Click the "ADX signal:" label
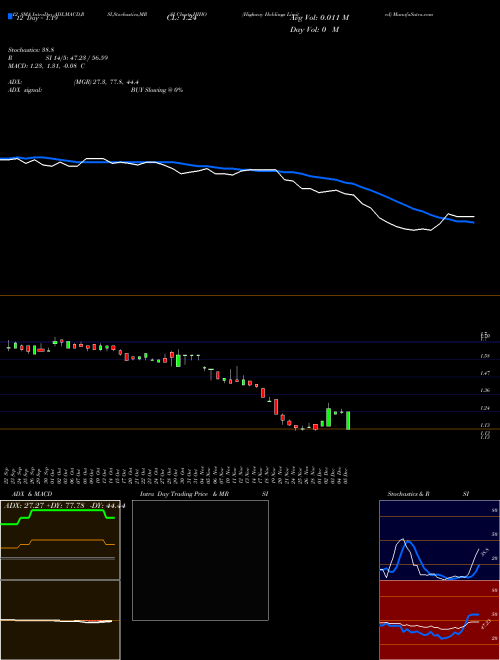 pyautogui.click(x=25, y=90)
